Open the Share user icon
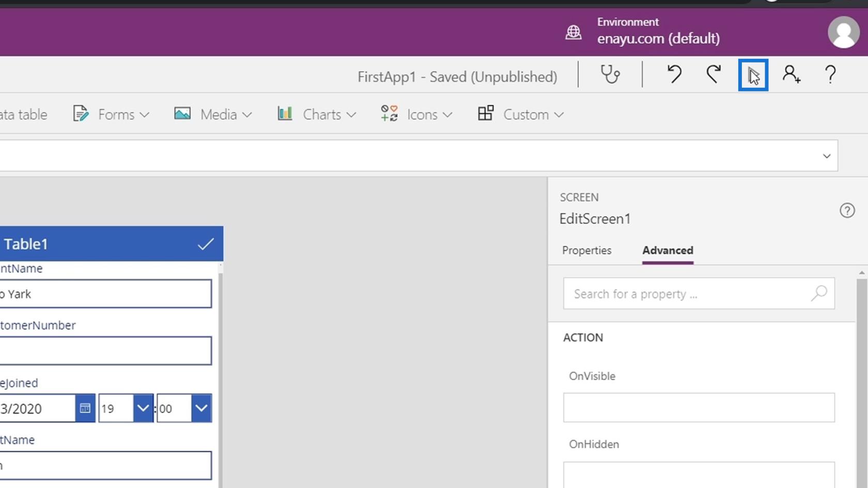The width and height of the screenshot is (868, 488). [791, 75]
